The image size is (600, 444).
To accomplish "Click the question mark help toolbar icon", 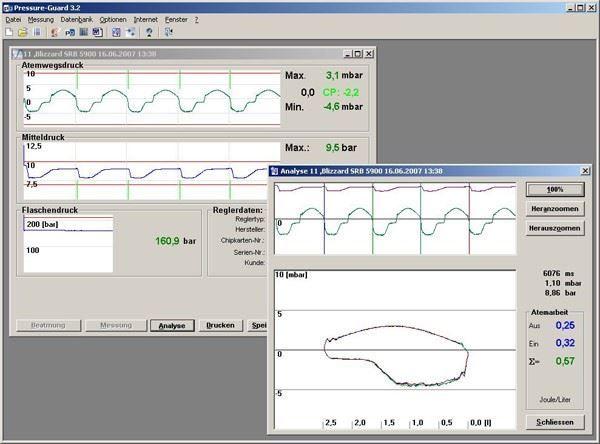I will coord(149,33).
